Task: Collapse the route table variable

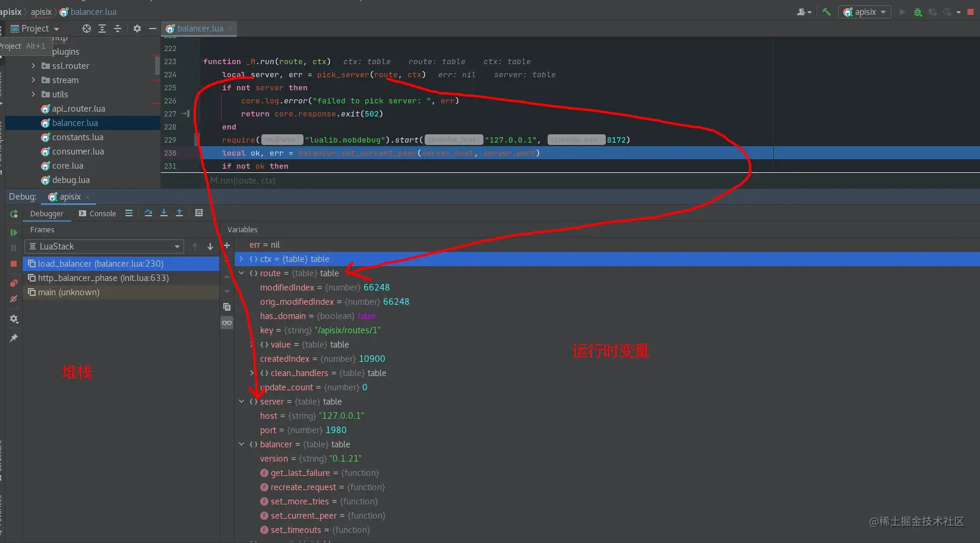Action: pyautogui.click(x=241, y=273)
